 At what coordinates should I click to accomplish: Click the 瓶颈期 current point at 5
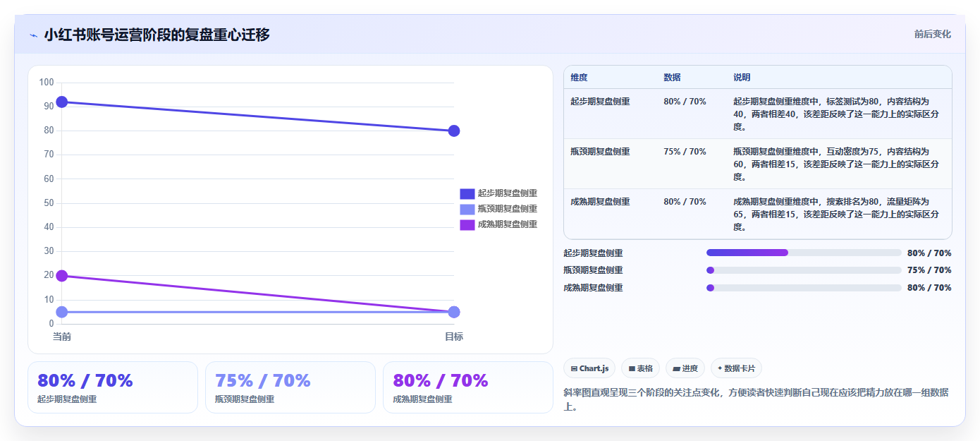[x=62, y=312]
